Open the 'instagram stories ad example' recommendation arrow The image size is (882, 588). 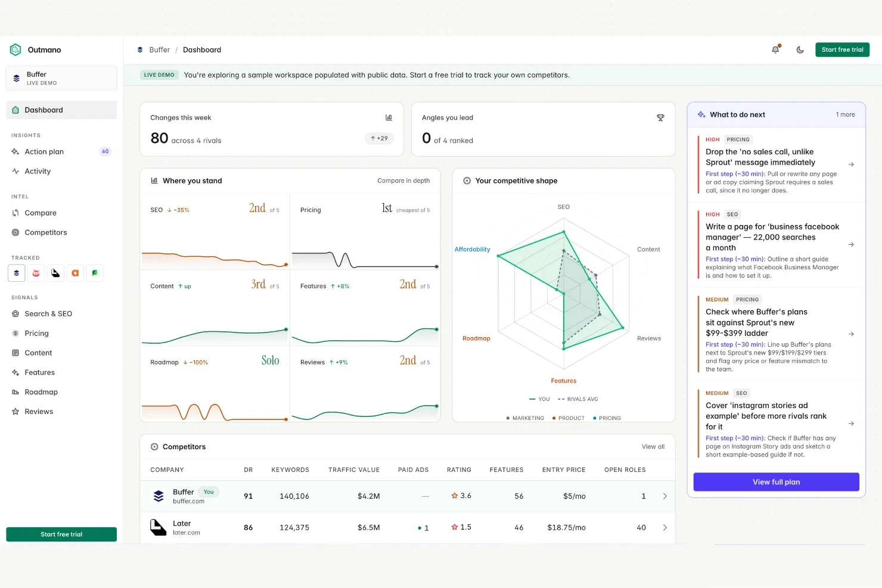pyautogui.click(x=851, y=424)
